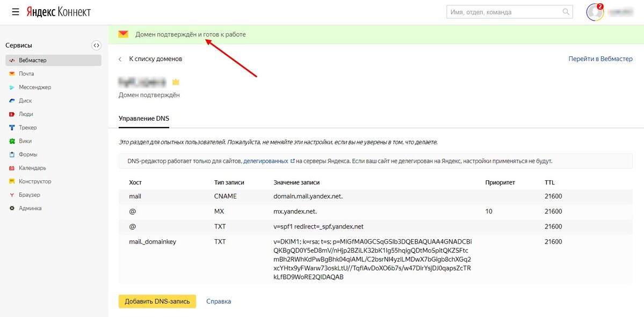Screen dimensions: 644x317
Task: Click the Конструктор icon in sidebar
Action: click(x=12, y=181)
